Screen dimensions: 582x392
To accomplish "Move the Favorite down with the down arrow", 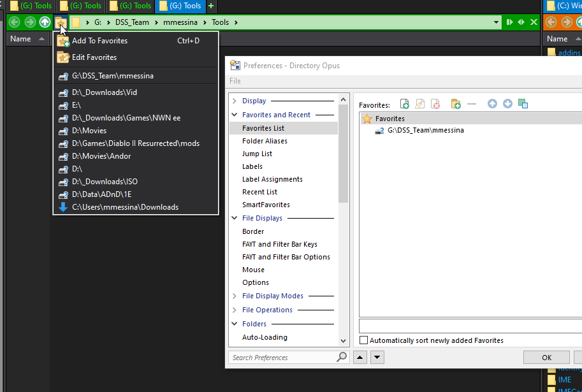I will [x=507, y=104].
